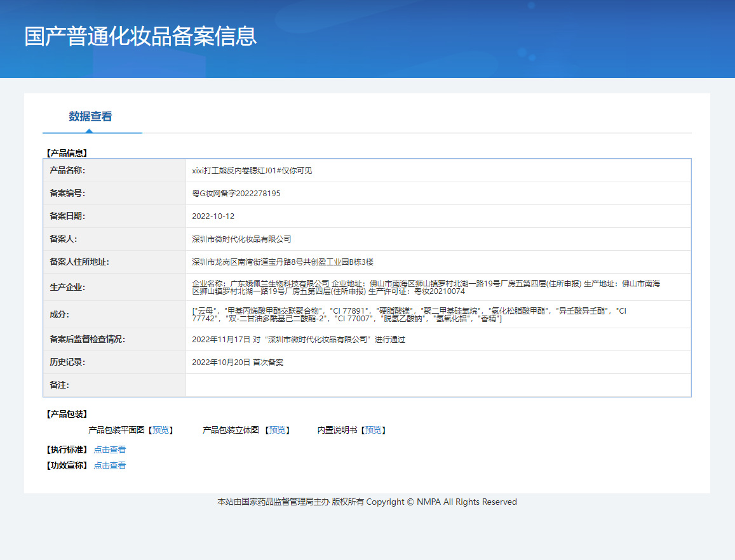This screenshot has height=560, width=735.
Task: Click the 历史记录 entry 2022年10月20日 首次备案
Action: [238, 363]
